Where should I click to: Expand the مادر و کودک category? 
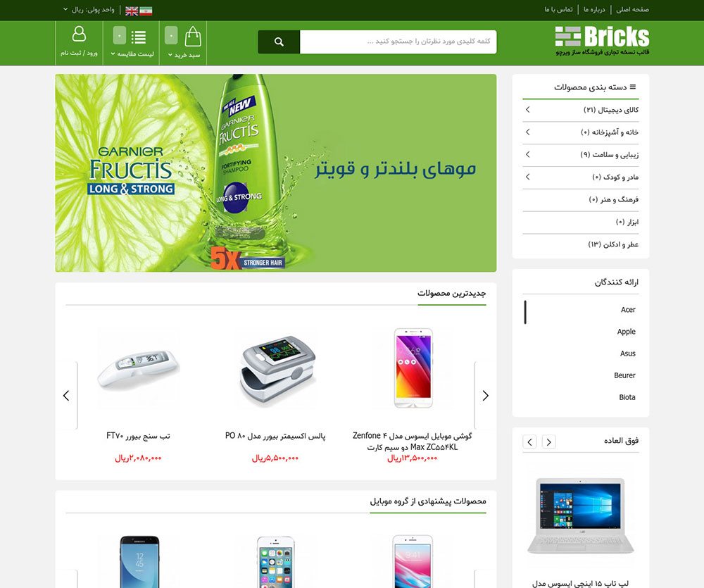pos(528,177)
